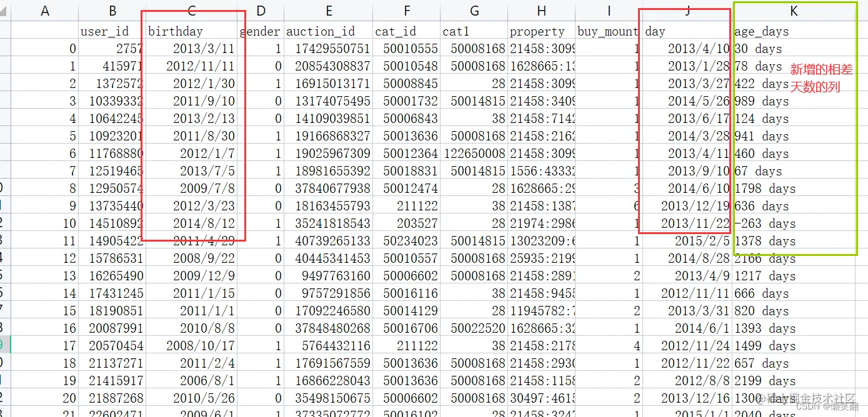Select birthday cell 2011/1/15

point(192,293)
